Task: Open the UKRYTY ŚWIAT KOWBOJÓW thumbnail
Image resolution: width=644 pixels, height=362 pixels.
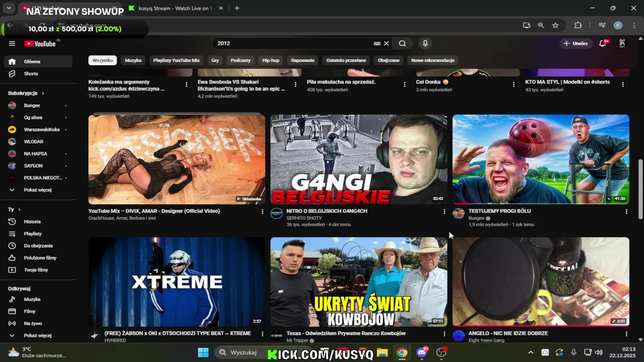Action: pos(359,282)
